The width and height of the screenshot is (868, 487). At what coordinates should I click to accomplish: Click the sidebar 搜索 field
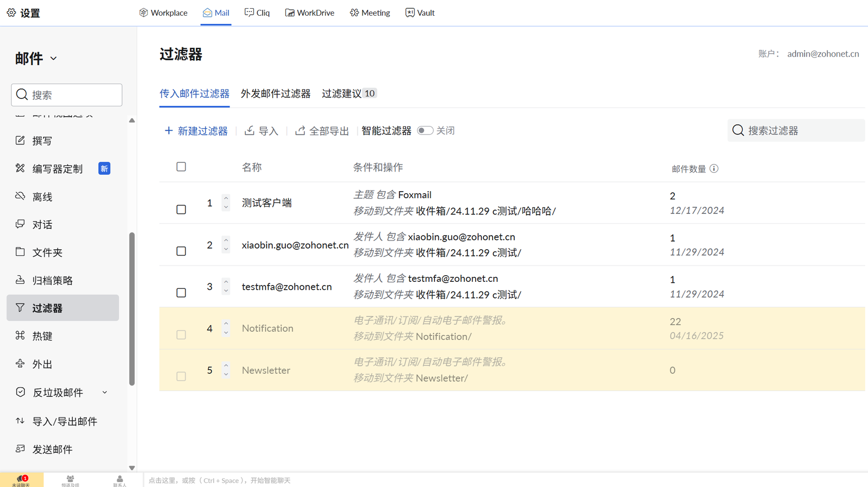pos(67,95)
